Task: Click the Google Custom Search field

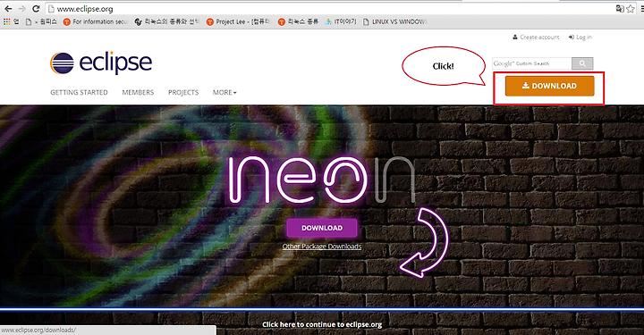Action: [532, 63]
